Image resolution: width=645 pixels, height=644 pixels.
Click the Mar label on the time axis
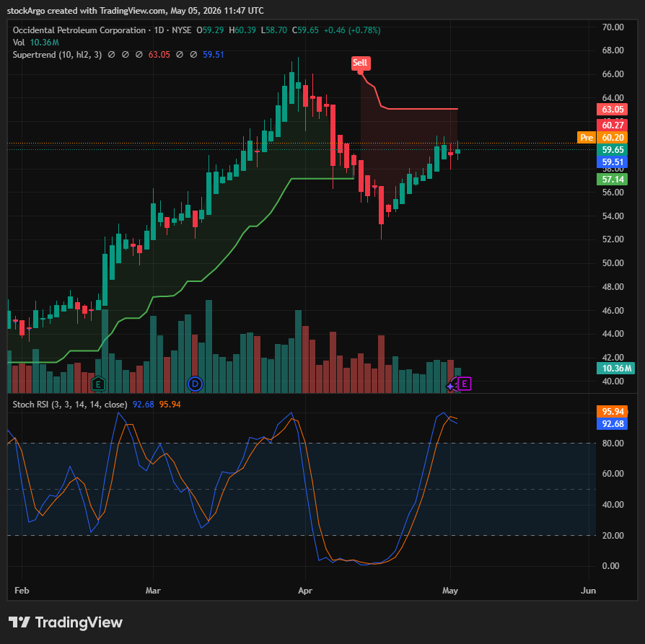tap(153, 591)
